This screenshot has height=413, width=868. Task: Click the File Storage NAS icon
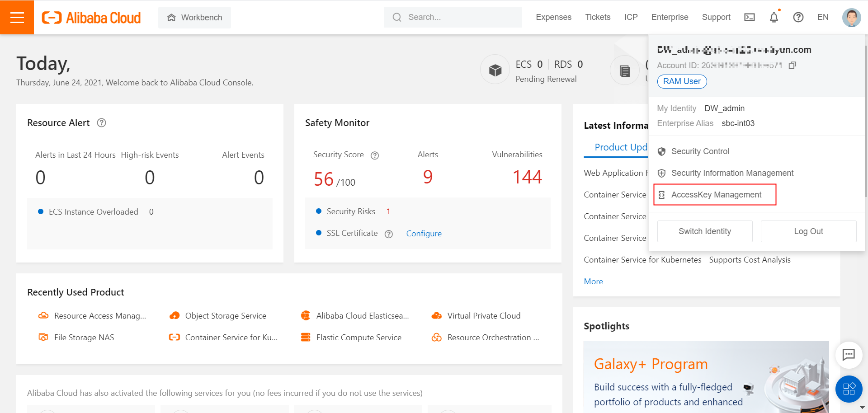[x=43, y=337]
